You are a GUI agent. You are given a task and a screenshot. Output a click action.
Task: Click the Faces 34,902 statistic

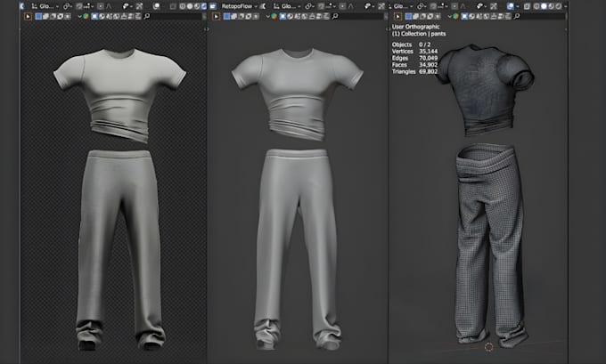click(414, 65)
